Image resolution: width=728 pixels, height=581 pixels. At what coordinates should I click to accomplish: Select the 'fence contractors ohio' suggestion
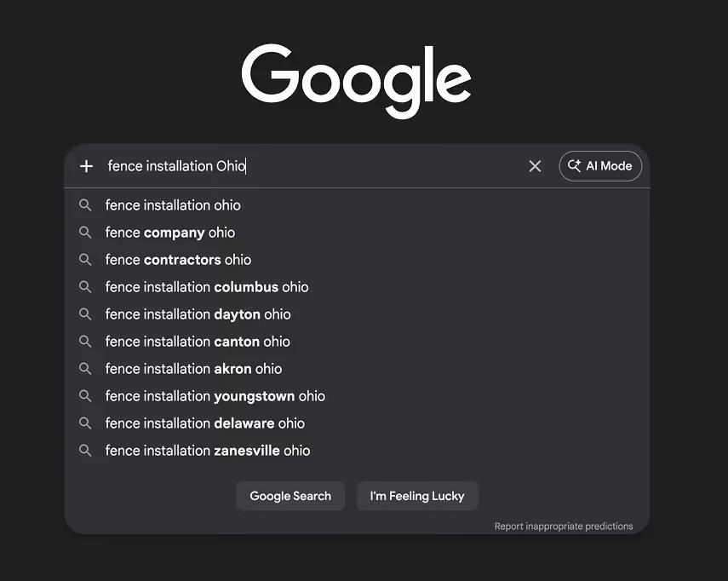click(178, 259)
